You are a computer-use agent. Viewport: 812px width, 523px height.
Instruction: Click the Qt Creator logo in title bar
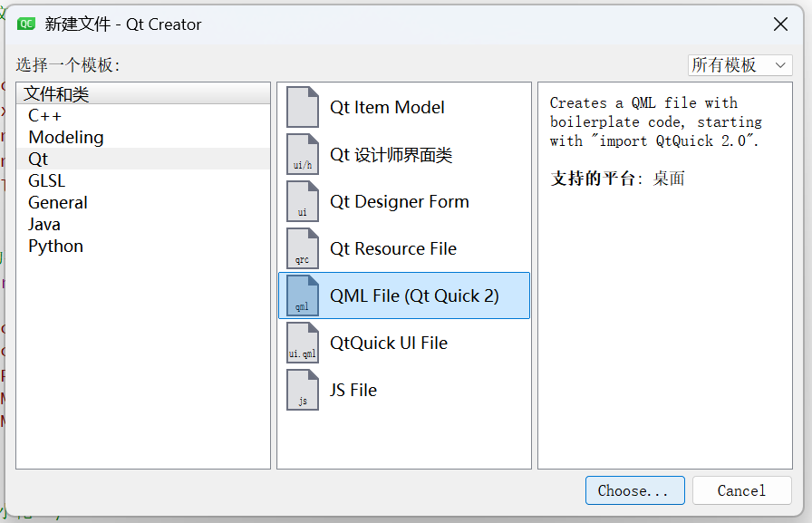click(x=26, y=24)
